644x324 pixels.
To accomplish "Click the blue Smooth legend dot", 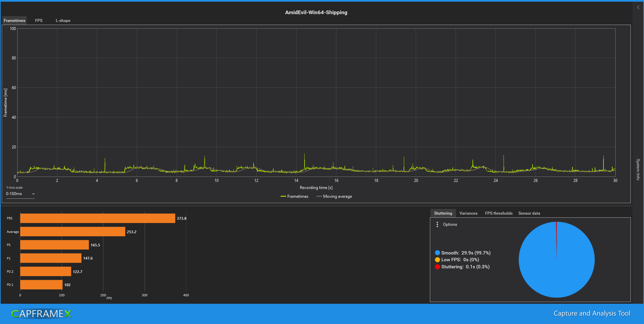I will tap(437, 253).
